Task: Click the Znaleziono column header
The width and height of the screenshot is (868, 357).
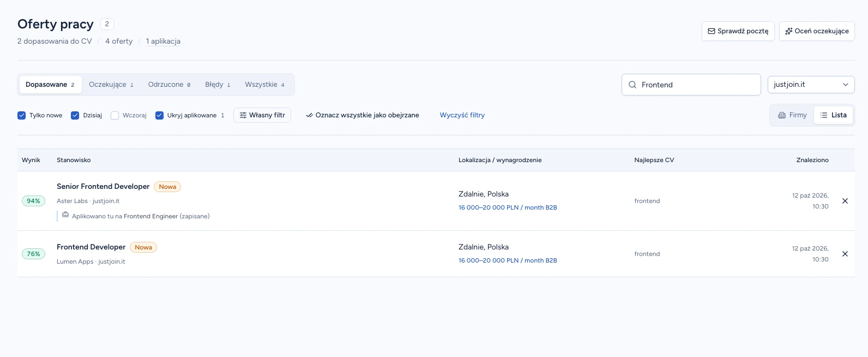Action: (x=812, y=160)
